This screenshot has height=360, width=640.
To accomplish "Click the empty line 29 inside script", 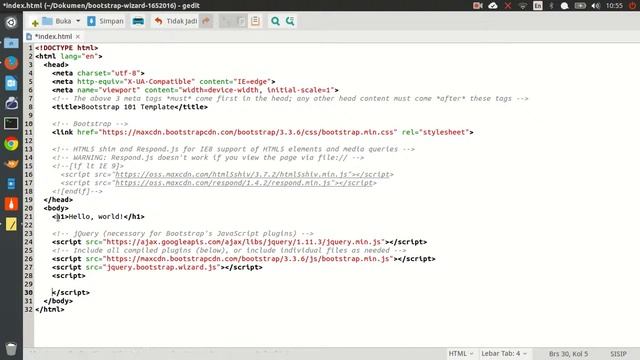I will (x=337, y=284).
